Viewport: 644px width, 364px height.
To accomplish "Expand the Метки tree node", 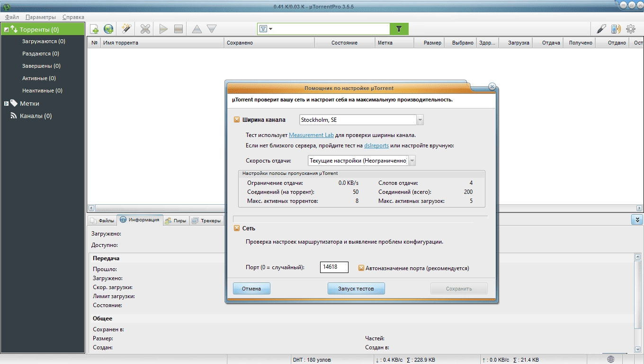I will click(6, 103).
